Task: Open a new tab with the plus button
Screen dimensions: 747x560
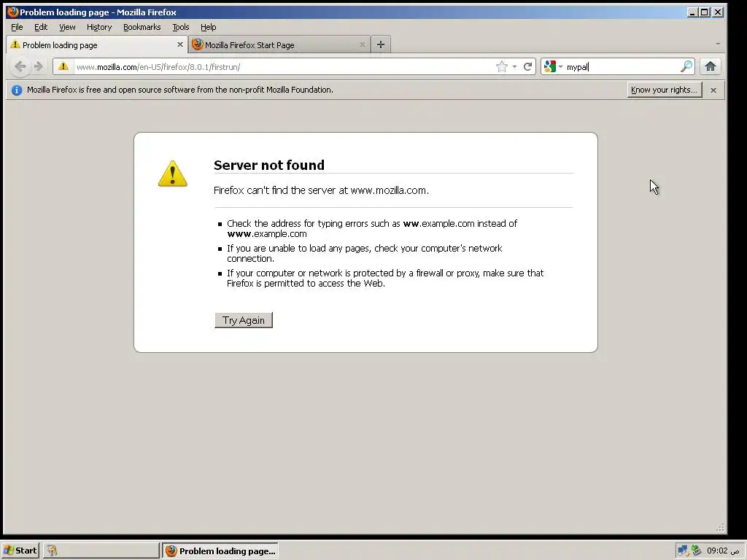Action: tap(381, 44)
